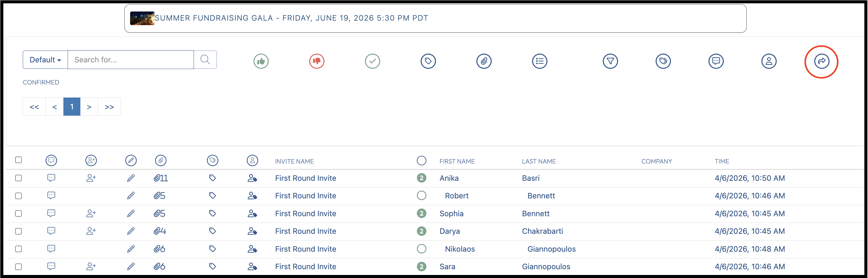This screenshot has width=868, height=278.
Task: Click attachment count 11 for Anika Basri
Action: pyautogui.click(x=161, y=178)
